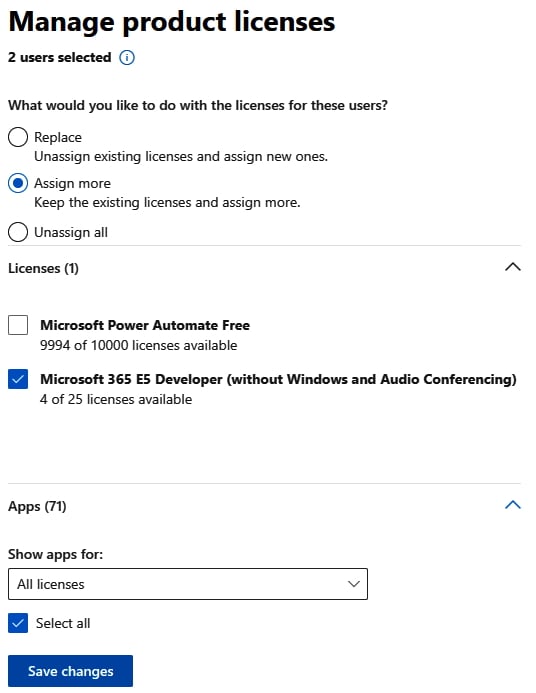The width and height of the screenshot is (536, 693).
Task: Open the All licenses dropdown
Action: pyautogui.click(x=188, y=584)
